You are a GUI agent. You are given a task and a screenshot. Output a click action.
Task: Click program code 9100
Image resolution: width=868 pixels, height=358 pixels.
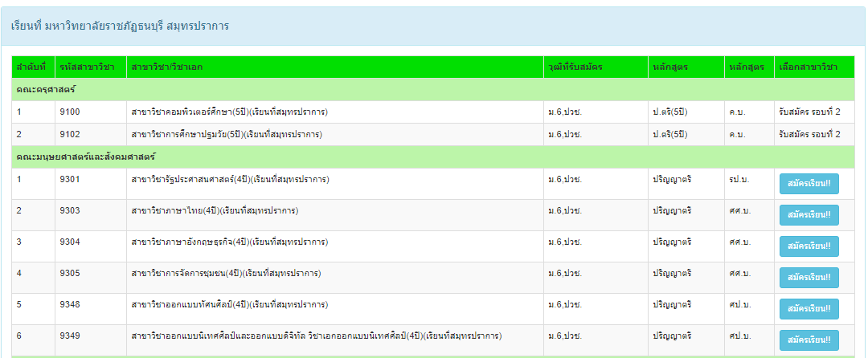[x=70, y=112]
